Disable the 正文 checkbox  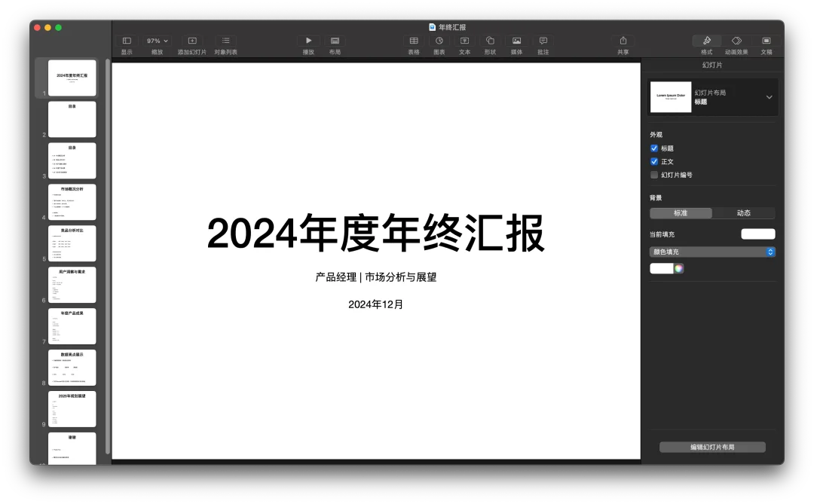coord(654,161)
